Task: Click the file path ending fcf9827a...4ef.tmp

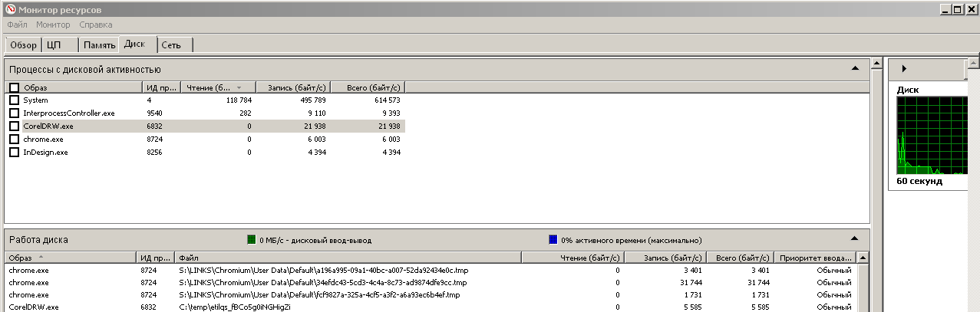Action: (x=319, y=295)
